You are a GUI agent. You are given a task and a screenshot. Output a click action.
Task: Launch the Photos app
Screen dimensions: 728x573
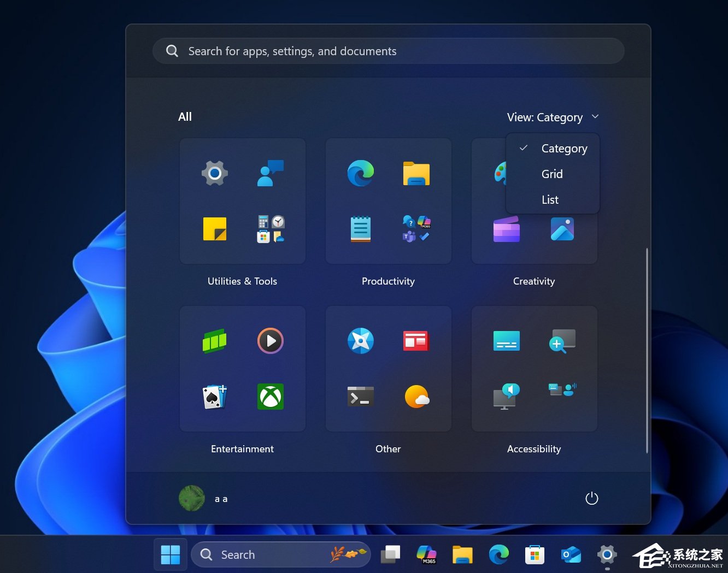(562, 229)
